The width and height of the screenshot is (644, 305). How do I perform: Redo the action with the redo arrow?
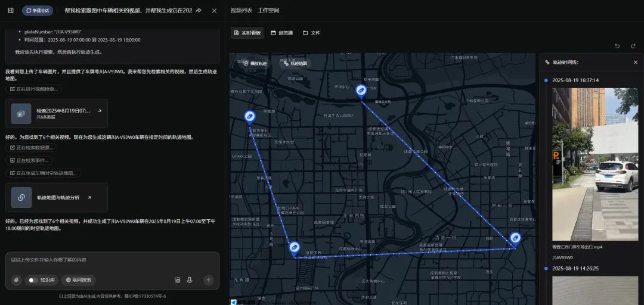(x=633, y=46)
